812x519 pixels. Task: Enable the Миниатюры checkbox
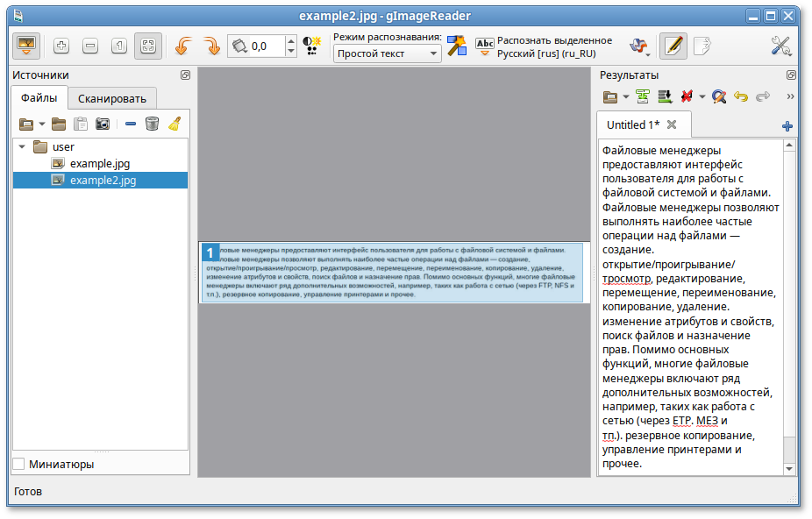point(18,464)
